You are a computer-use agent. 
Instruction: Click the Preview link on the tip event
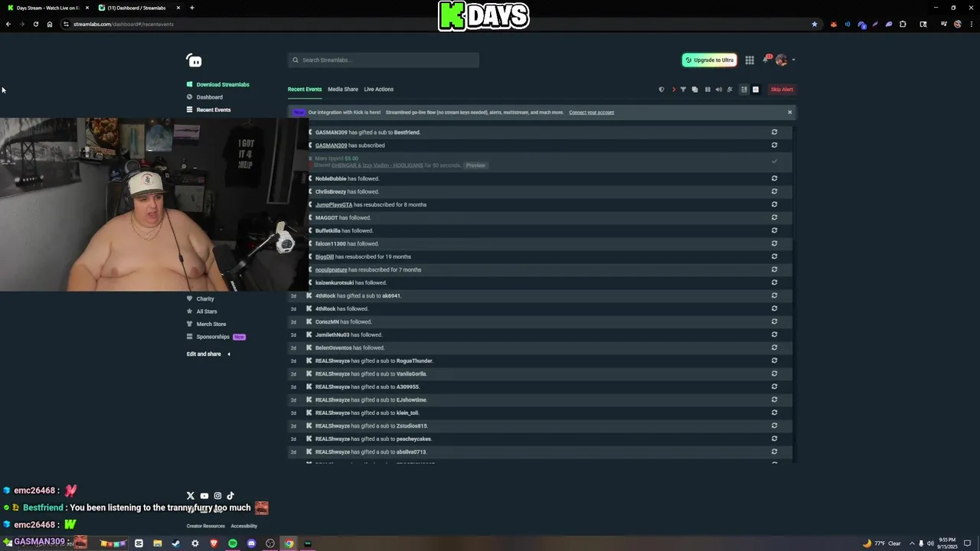[x=475, y=165]
